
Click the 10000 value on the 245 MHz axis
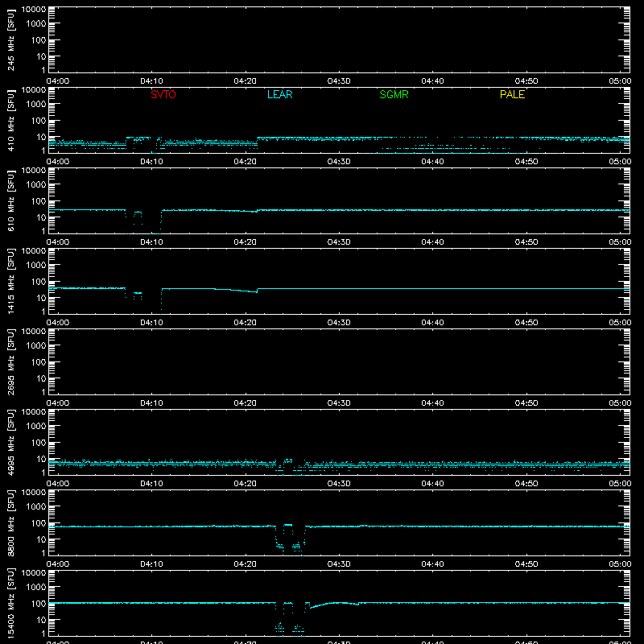pyautogui.click(x=34, y=10)
